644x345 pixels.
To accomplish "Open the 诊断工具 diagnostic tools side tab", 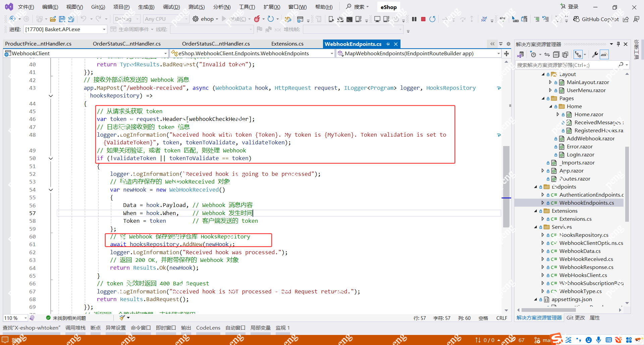I will (636, 50).
